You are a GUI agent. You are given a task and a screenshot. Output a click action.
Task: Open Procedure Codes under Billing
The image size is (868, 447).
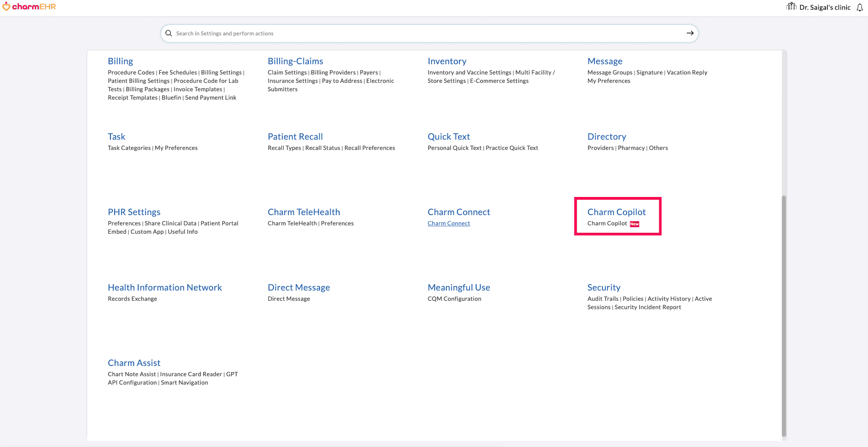pos(131,72)
